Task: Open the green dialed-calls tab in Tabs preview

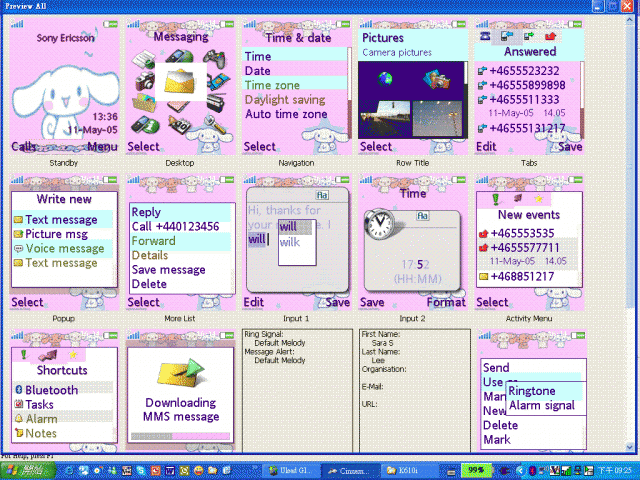Action: [529, 36]
